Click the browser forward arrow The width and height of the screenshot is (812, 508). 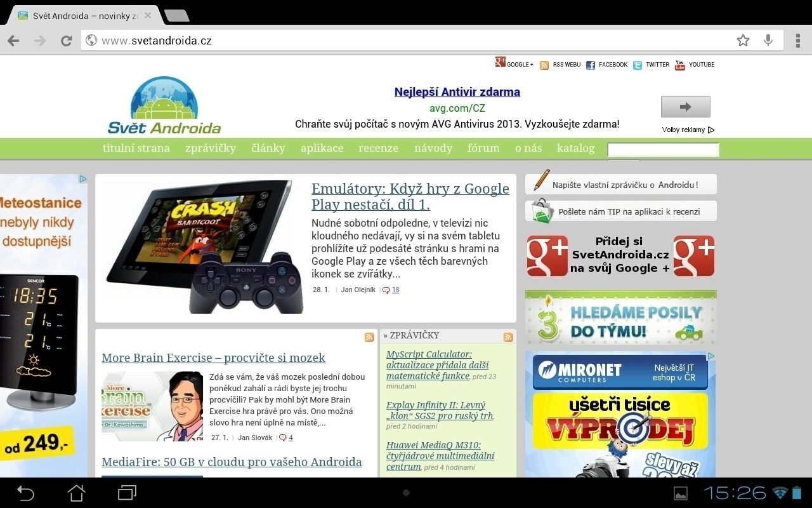tap(40, 41)
